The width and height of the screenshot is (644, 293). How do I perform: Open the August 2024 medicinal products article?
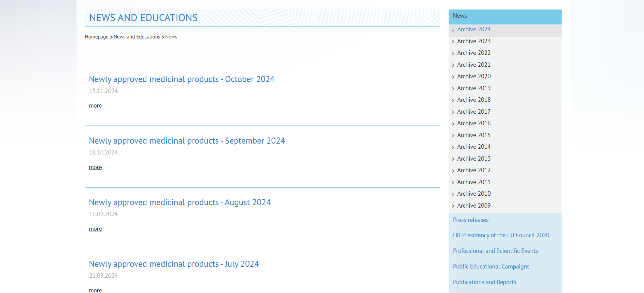pyautogui.click(x=180, y=202)
